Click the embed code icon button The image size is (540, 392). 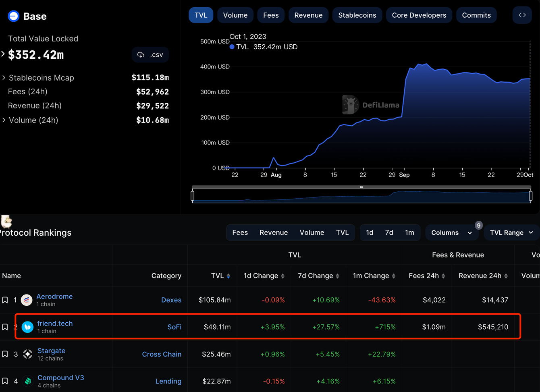[522, 15]
